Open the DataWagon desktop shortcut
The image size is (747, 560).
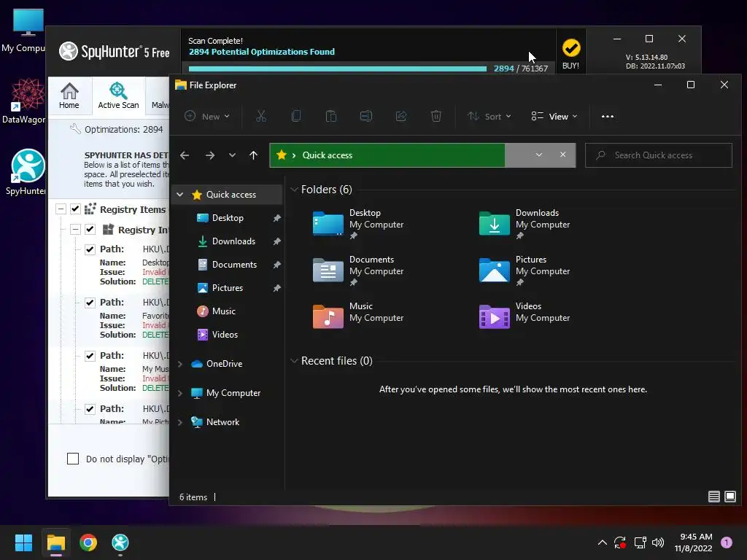(x=25, y=101)
